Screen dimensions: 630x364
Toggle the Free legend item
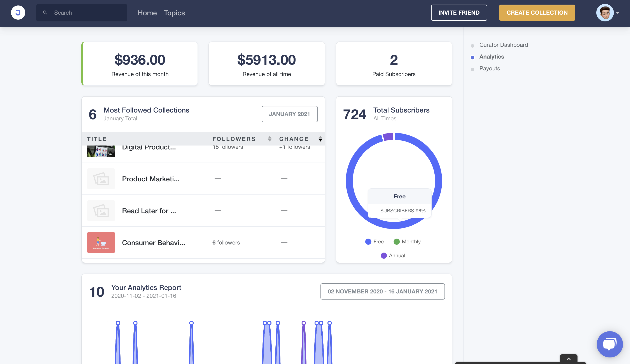(374, 242)
